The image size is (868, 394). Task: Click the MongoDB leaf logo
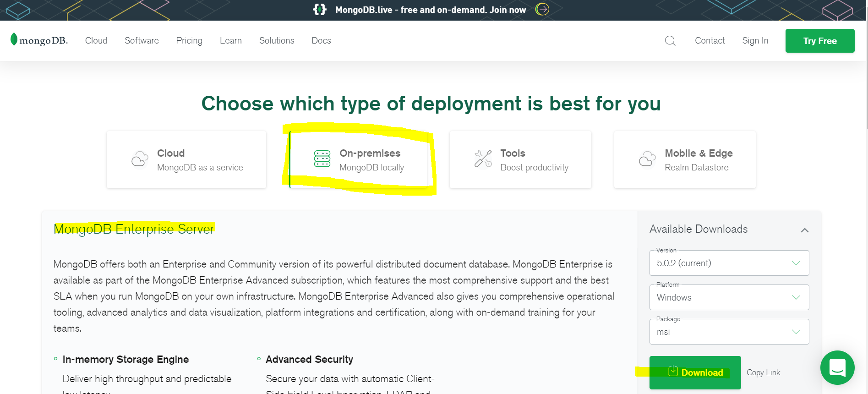(39, 40)
